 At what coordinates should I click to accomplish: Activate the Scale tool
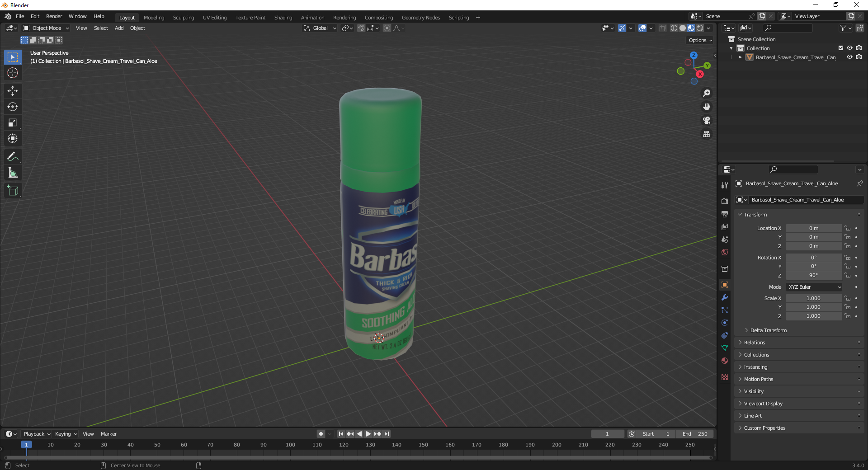tap(13, 122)
